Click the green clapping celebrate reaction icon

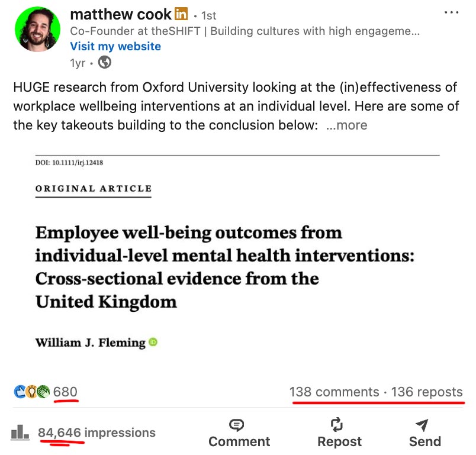point(43,392)
